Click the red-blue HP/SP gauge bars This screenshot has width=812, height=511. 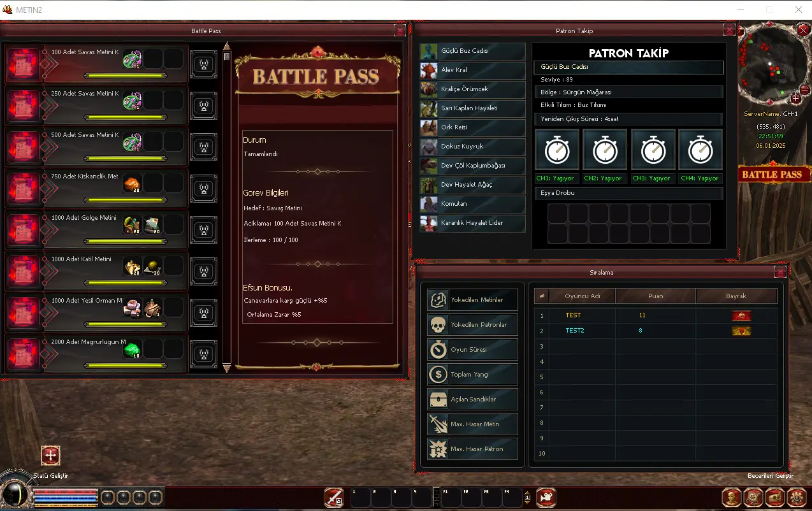tap(66, 497)
